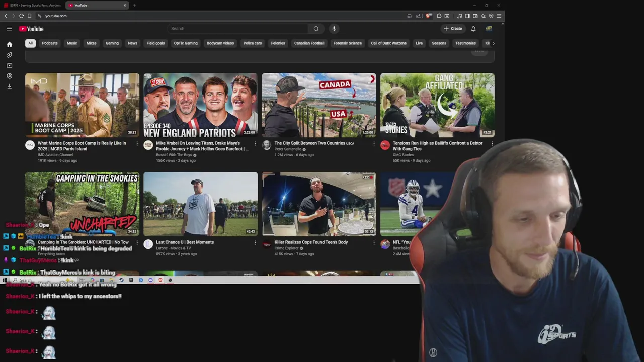Screen dimensions: 644x362
Task: Open Brave from the taskbar
Action: pos(160,280)
